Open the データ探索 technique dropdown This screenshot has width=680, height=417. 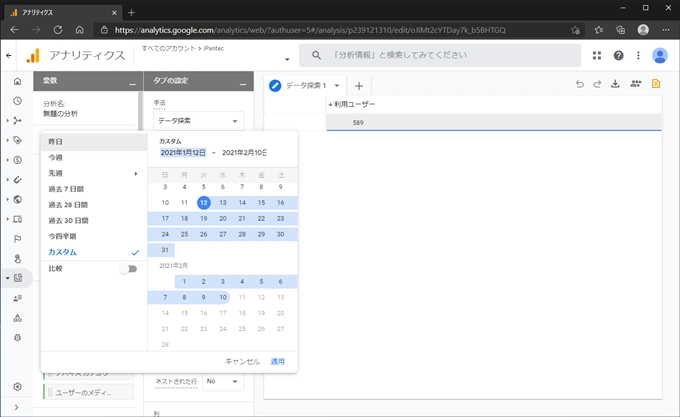tap(199, 121)
